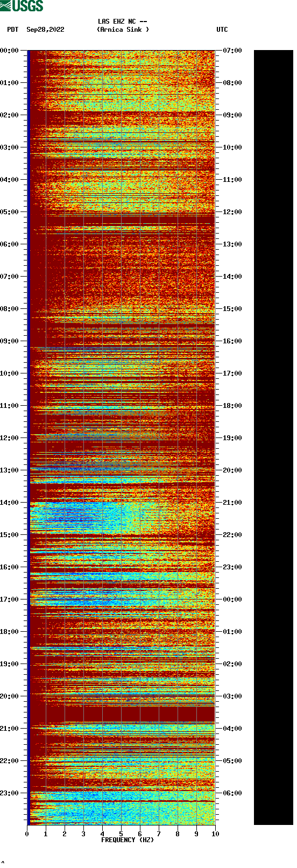This screenshot has height=868, width=297.
Task: Click the 'FREQUENCY (HZ)' axis label
Action: click(x=128, y=840)
